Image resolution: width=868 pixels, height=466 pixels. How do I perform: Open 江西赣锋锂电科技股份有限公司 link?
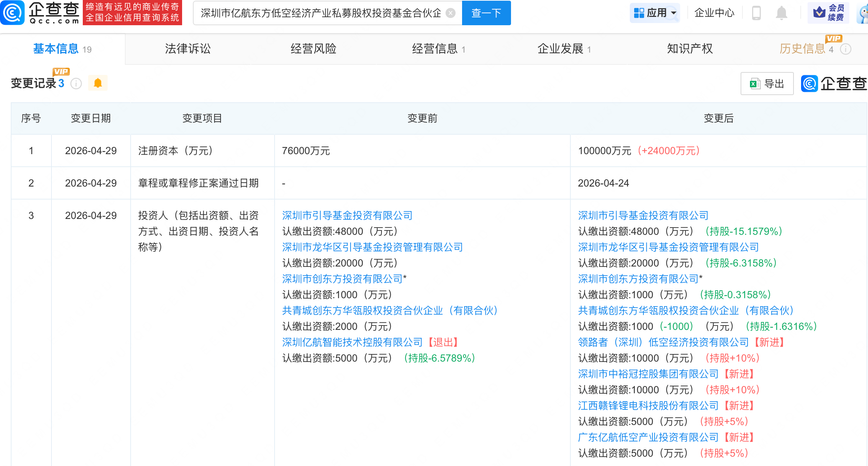648,405
